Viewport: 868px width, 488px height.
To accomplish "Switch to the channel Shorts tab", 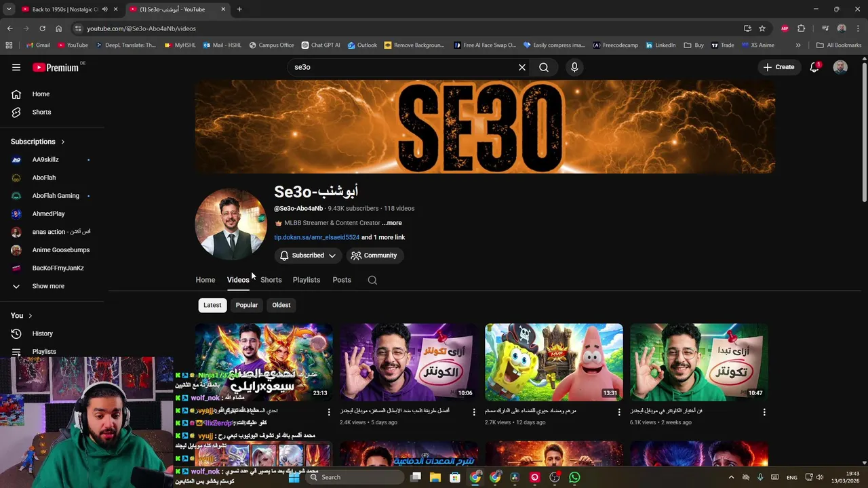I will (271, 280).
